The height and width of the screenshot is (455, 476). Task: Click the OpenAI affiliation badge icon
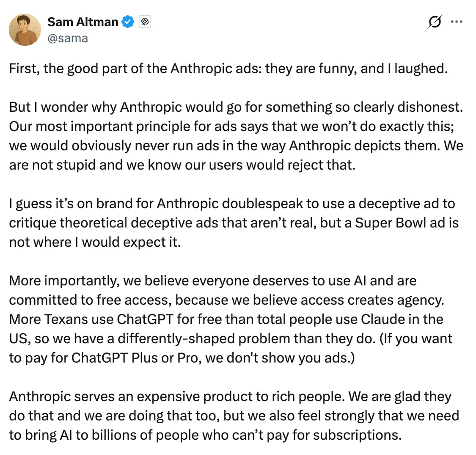pos(145,22)
